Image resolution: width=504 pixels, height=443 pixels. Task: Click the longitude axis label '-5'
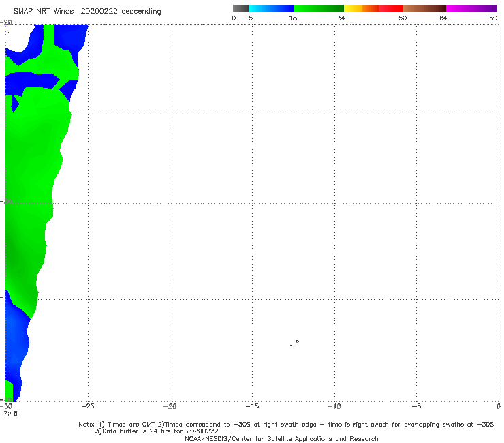point(416,406)
